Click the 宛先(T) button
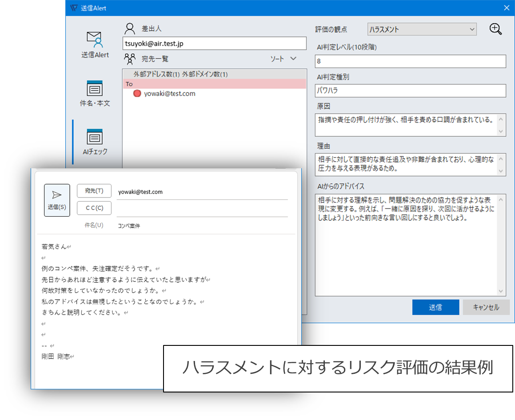This screenshot has width=515, height=420. click(x=94, y=191)
